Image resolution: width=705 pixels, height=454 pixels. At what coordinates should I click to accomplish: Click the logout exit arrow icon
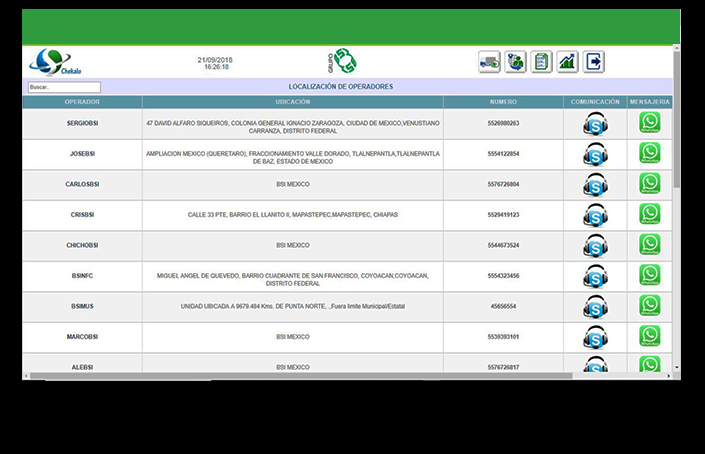pyautogui.click(x=593, y=62)
